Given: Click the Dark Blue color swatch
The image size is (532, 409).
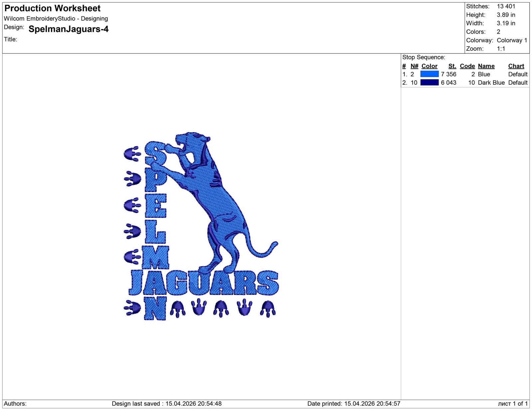Looking at the screenshot, I should (429, 83).
